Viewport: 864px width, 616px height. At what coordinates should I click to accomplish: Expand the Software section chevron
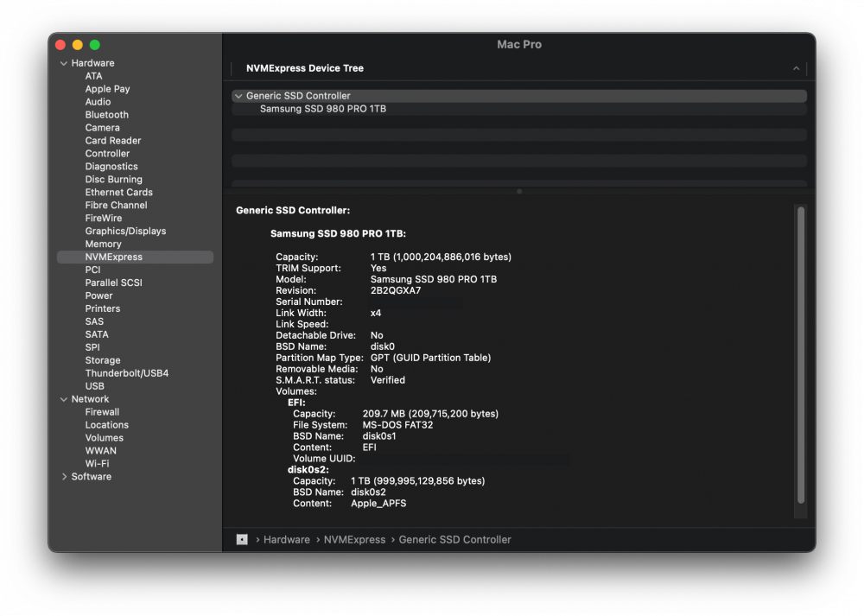pyautogui.click(x=64, y=477)
